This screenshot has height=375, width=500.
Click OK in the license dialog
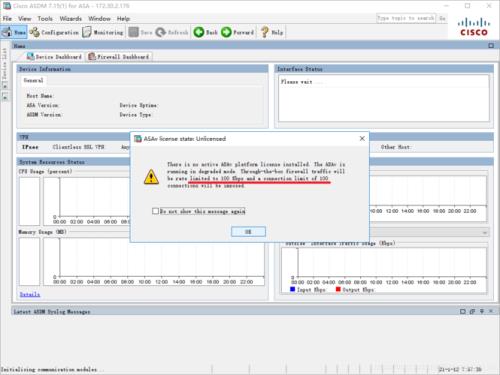pyautogui.click(x=248, y=232)
